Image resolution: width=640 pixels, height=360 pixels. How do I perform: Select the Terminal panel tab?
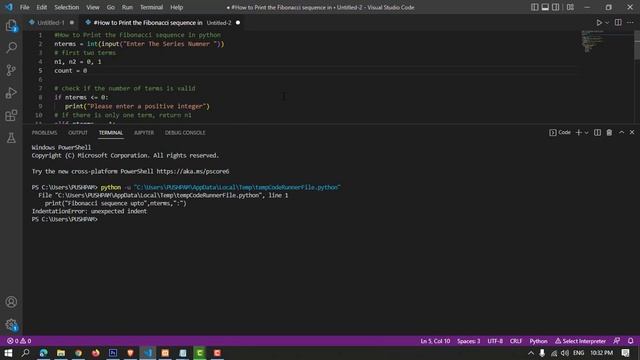tap(111, 133)
